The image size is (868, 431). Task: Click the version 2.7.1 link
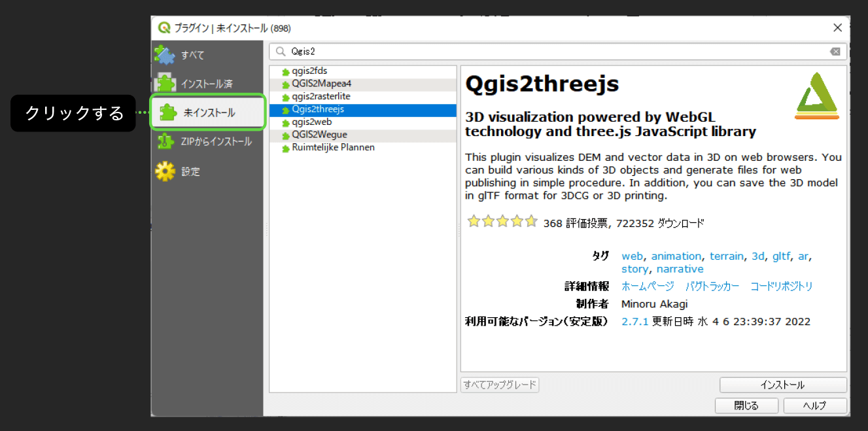634,322
